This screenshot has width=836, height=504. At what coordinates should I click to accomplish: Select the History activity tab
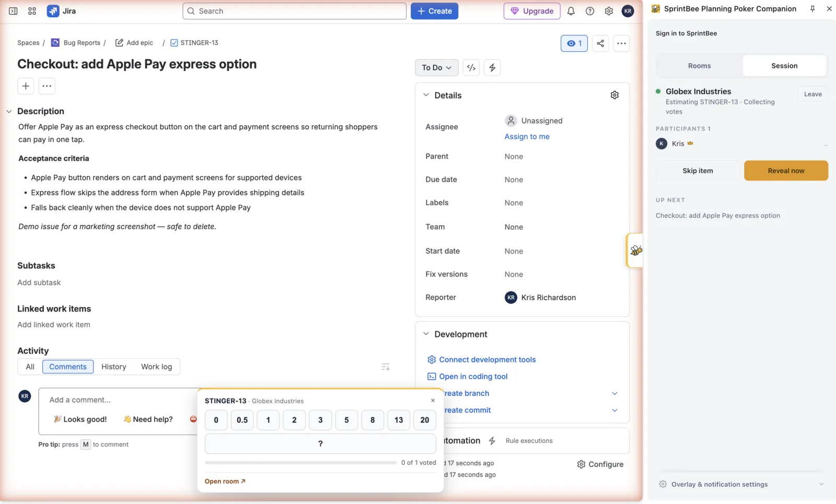coord(114,367)
